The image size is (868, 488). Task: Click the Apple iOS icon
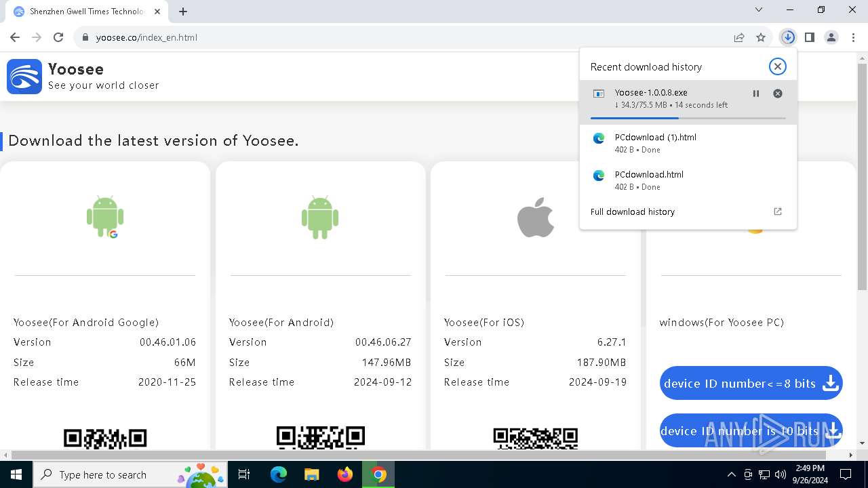(x=536, y=217)
